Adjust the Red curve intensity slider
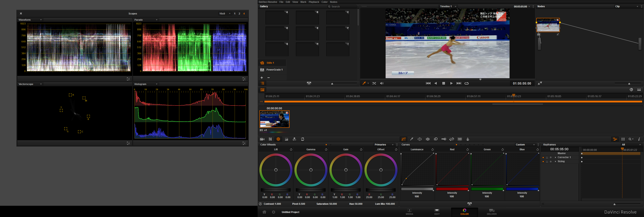Viewport: 644px width, 217px height. (452, 189)
